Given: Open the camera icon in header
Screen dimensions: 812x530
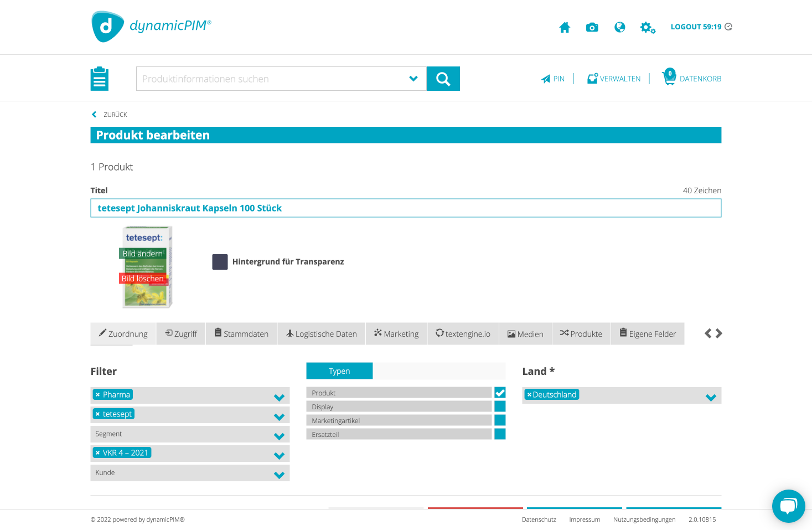Looking at the screenshot, I should coord(592,27).
